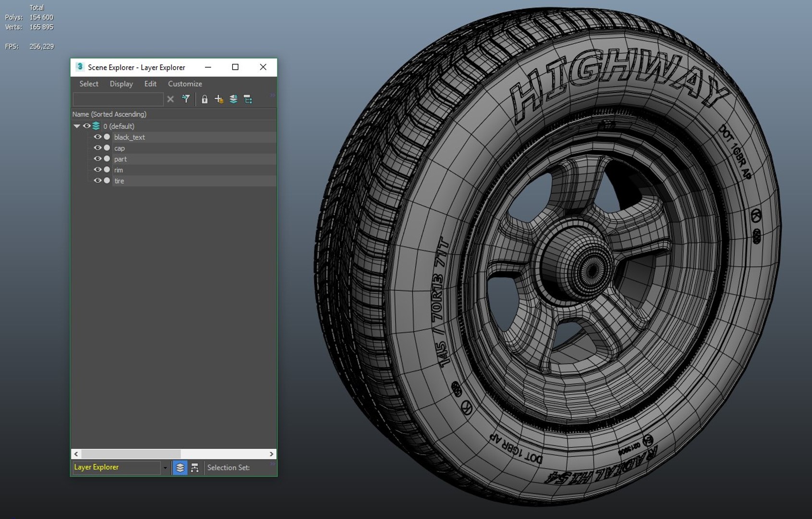The width and height of the screenshot is (812, 519).
Task: Open the Customize menu
Action: tap(185, 84)
